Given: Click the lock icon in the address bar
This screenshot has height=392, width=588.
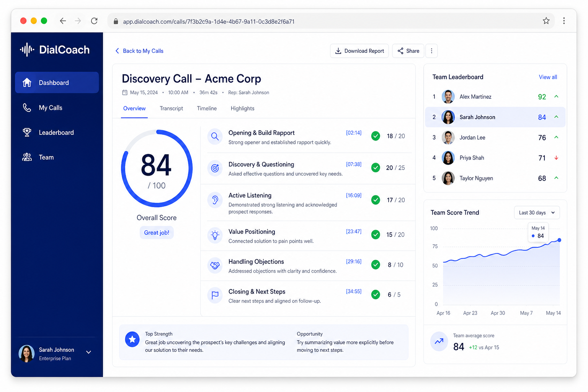Looking at the screenshot, I should coord(116,21).
